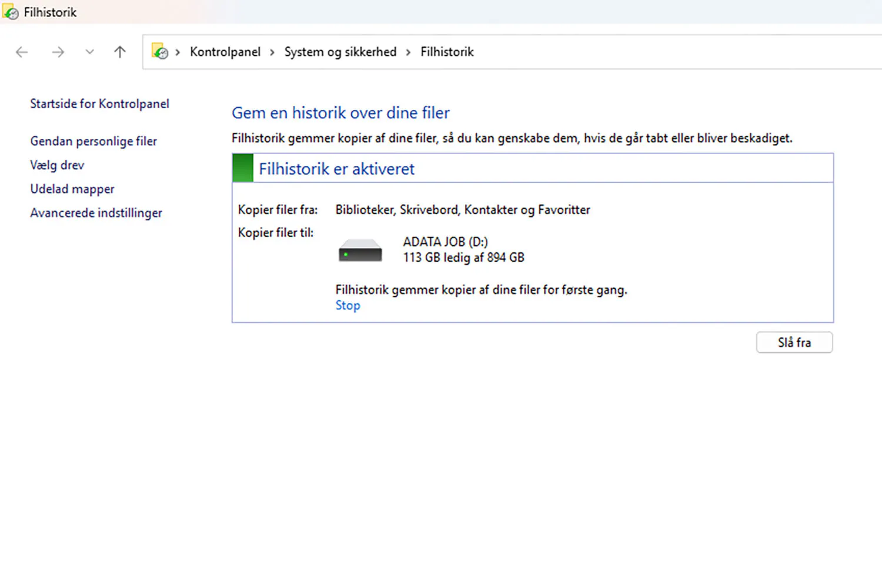Open the recent locations dropdown chevron
Image resolution: width=882 pixels, height=588 pixels.
coord(89,52)
